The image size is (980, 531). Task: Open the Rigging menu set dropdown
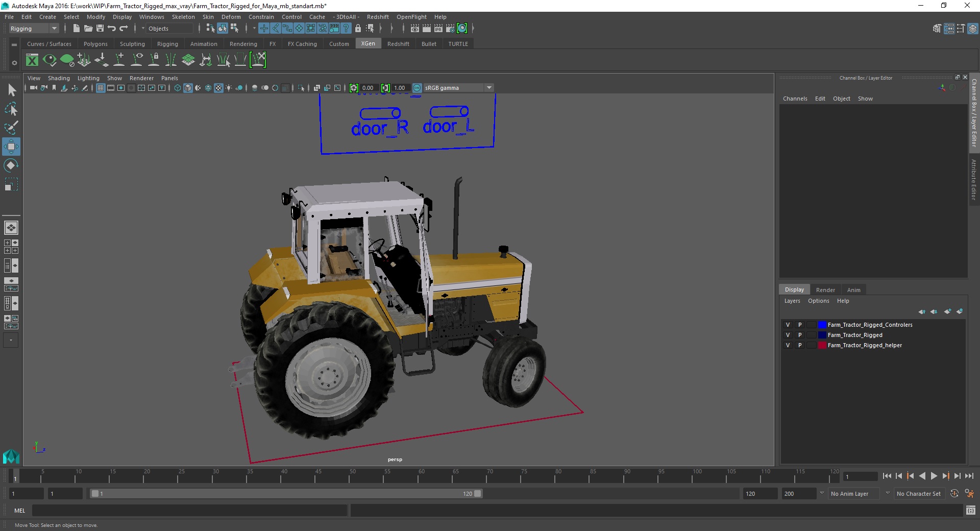(x=34, y=29)
